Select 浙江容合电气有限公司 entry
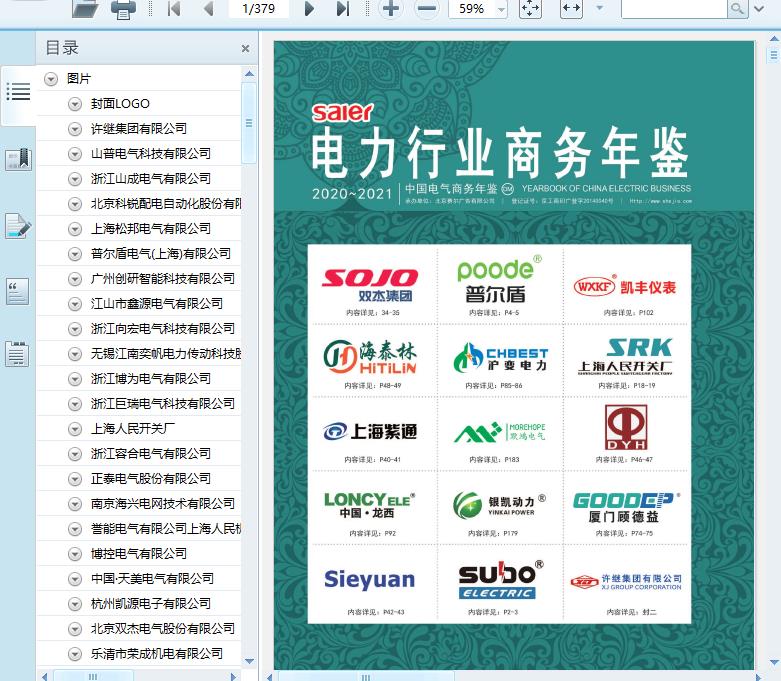Image resolution: width=781 pixels, height=681 pixels. point(150,453)
